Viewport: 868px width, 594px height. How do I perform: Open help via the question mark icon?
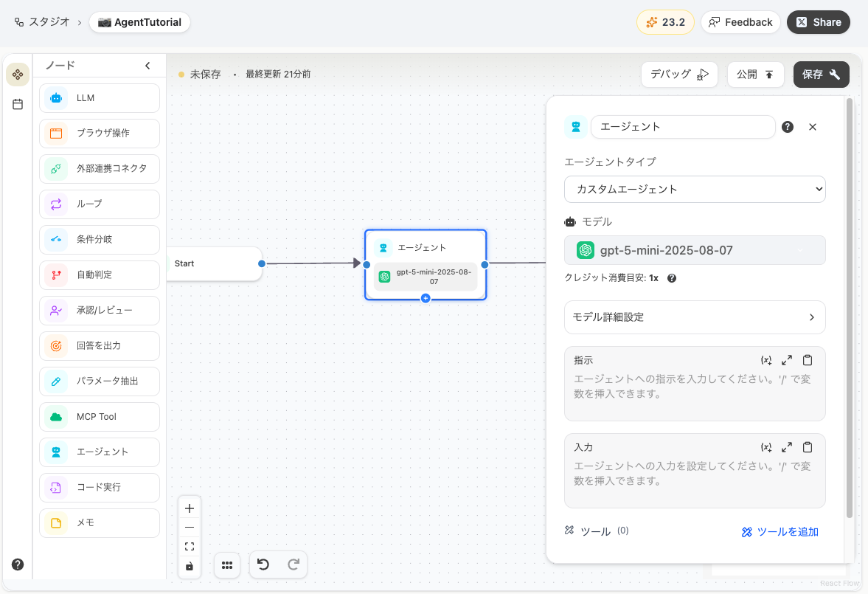click(x=17, y=564)
